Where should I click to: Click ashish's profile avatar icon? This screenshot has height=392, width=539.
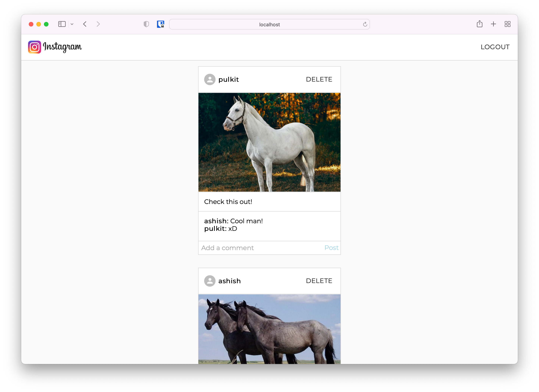[210, 281]
